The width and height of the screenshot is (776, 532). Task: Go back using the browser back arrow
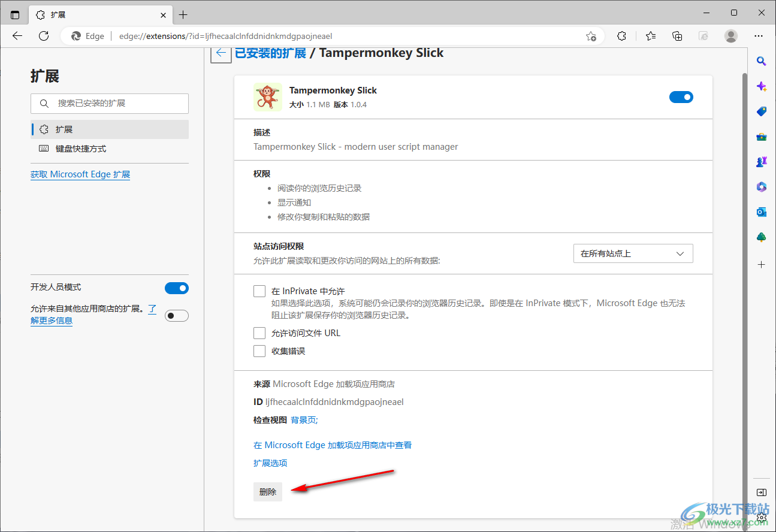point(17,36)
